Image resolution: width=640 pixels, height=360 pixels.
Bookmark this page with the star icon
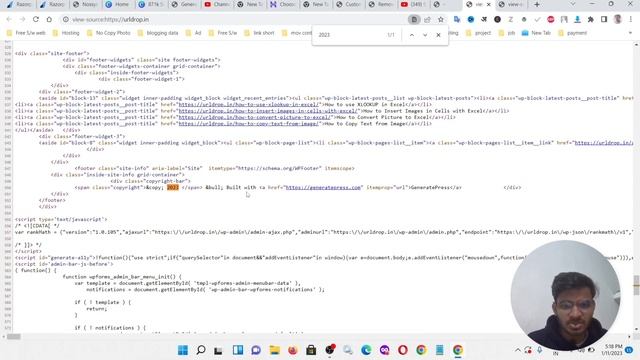coord(441,19)
